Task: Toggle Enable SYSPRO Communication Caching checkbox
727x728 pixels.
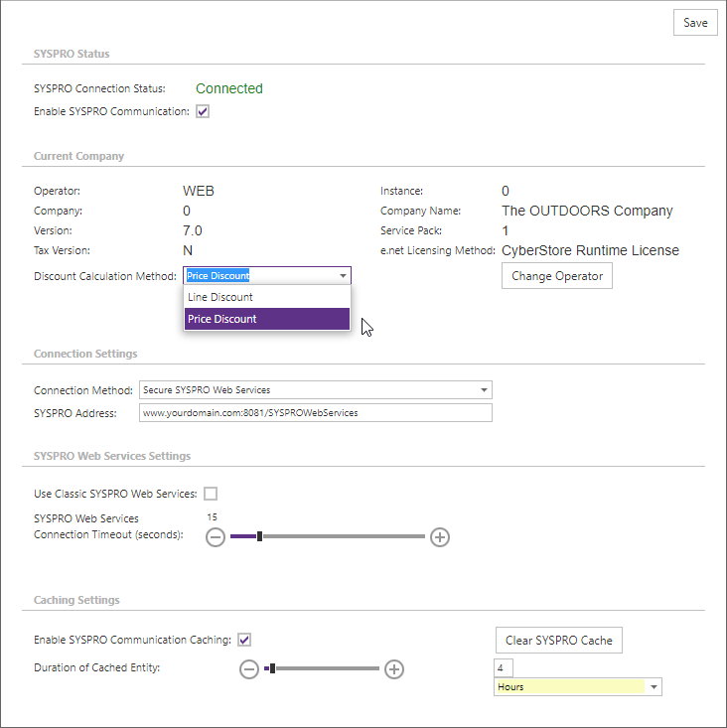Action: click(x=244, y=640)
